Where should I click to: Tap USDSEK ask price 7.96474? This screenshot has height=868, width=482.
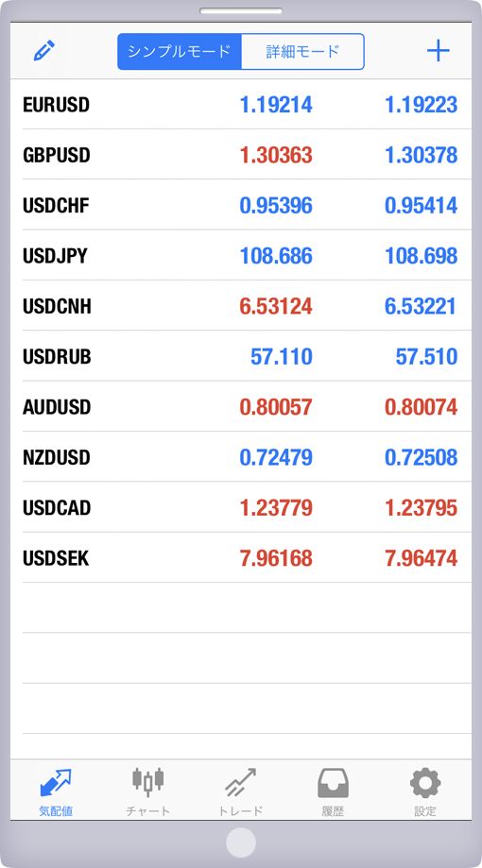[x=422, y=558]
